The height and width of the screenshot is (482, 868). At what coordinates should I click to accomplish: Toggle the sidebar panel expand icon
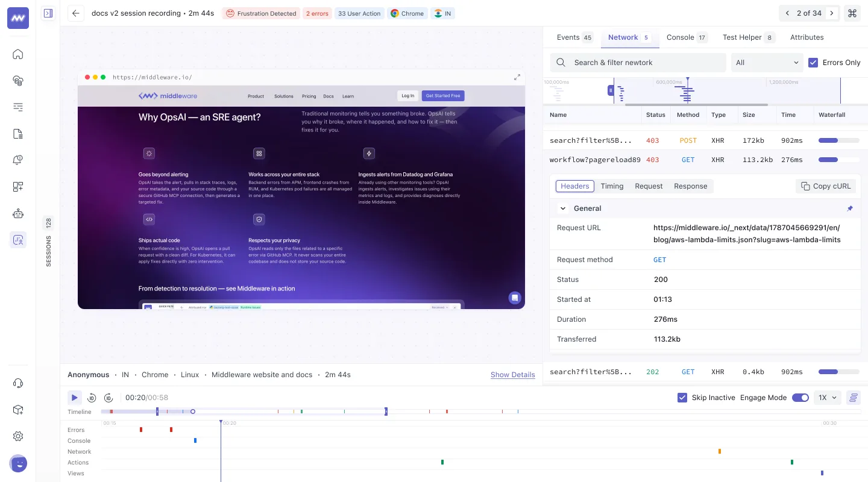coord(48,13)
